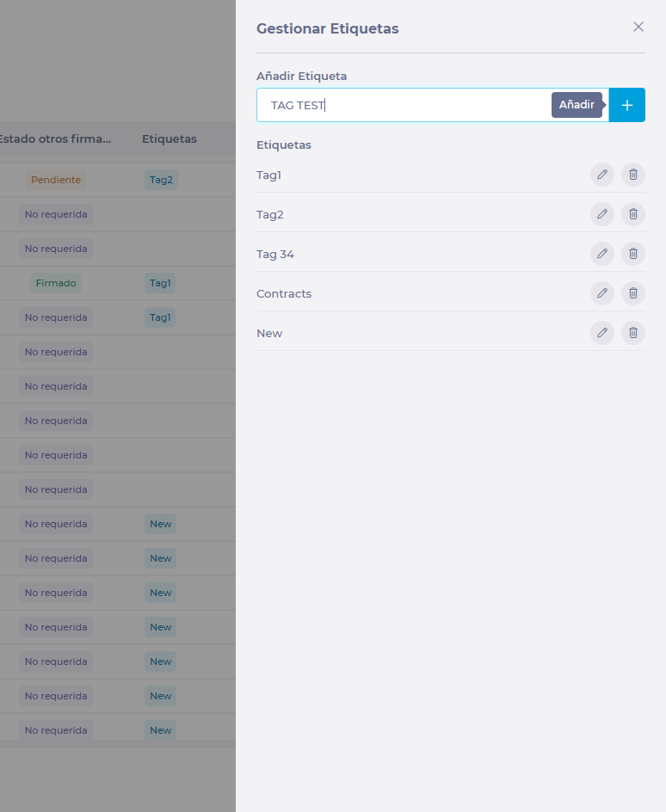Click the Firmado status badge
This screenshot has height=812, width=666.
click(56, 283)
